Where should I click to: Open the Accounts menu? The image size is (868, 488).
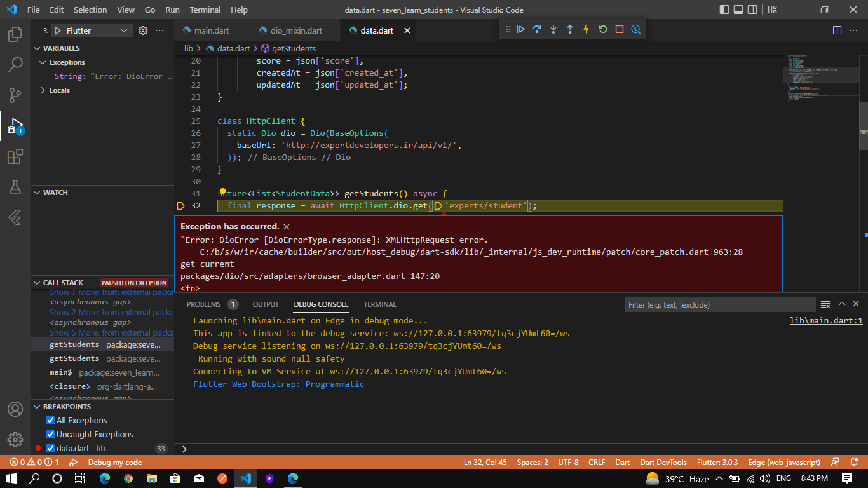pyautogui.click(x=15, y=409)
